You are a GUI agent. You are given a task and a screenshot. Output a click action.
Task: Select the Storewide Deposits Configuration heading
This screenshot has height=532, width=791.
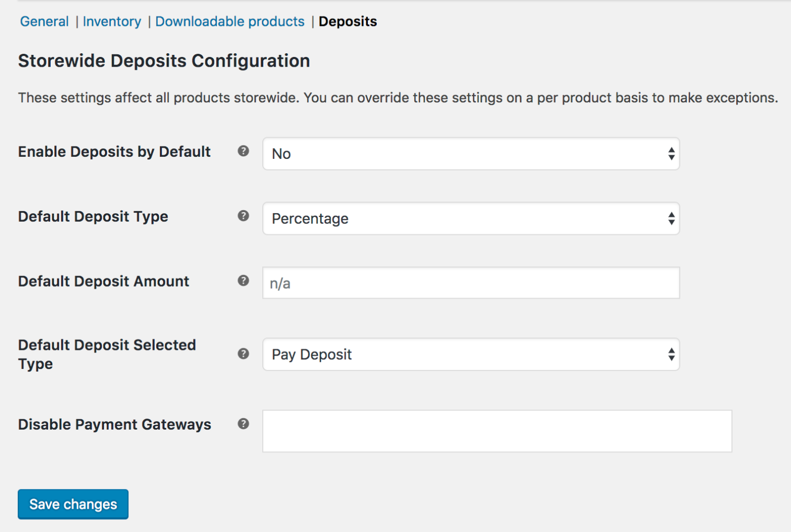coord(164,60)
